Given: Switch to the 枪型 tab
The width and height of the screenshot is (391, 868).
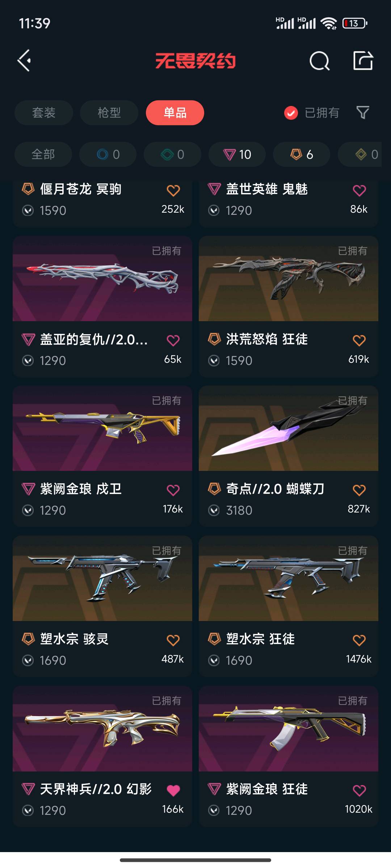Looking at the screenshot, I should click(109, 113).
